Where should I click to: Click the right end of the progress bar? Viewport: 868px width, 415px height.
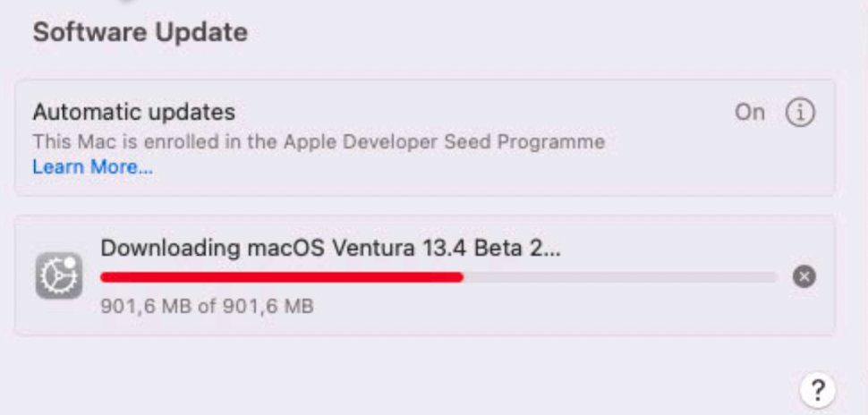pos(771,277)
